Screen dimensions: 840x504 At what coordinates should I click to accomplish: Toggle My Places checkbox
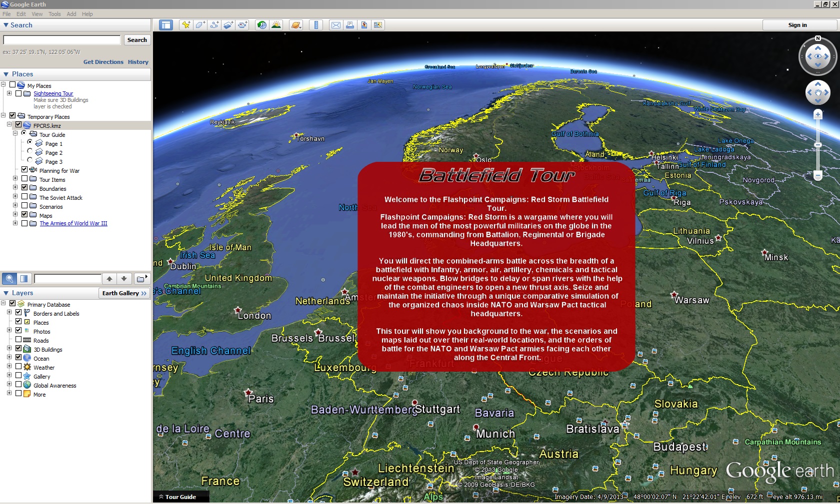(12, 85)
